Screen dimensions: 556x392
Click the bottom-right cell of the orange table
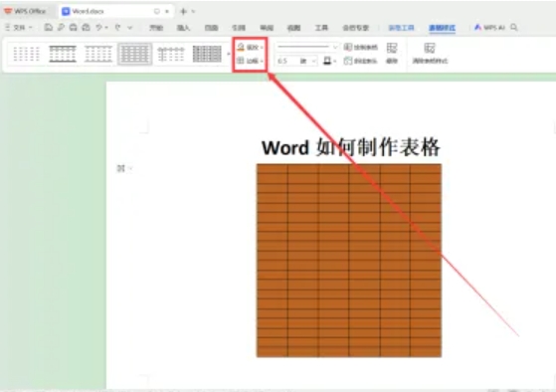click(426, 351)
